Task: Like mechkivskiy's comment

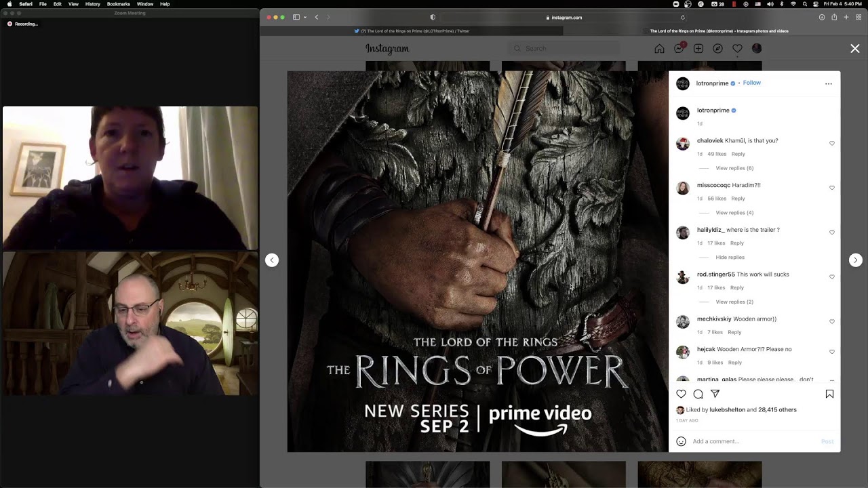Action: (x=832, y=321)
